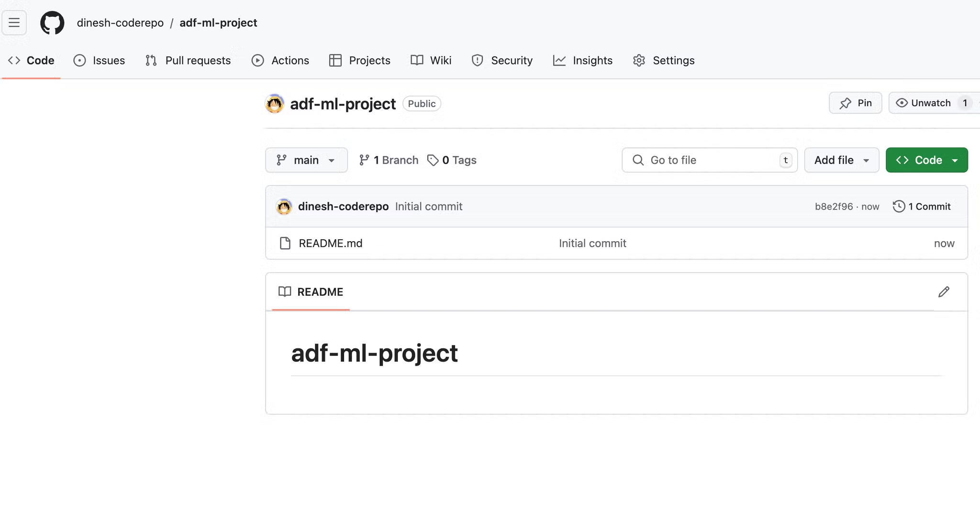Open the green Code dropdown button
Image resolution: width=980 pixels, height=524 pixels.
pyautogui.click(x=926, y=160)
